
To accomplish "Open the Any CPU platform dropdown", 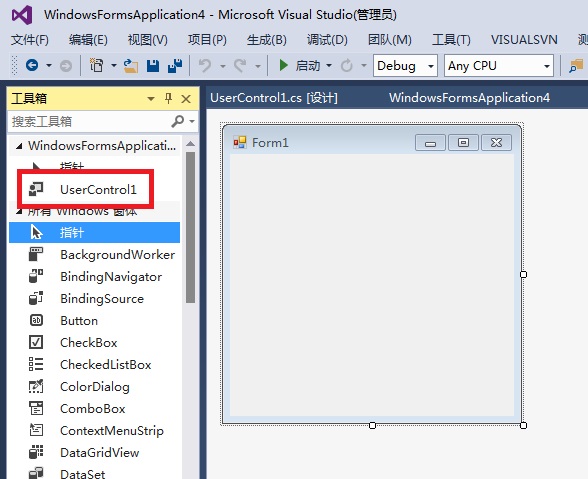I will click(499, 66).
